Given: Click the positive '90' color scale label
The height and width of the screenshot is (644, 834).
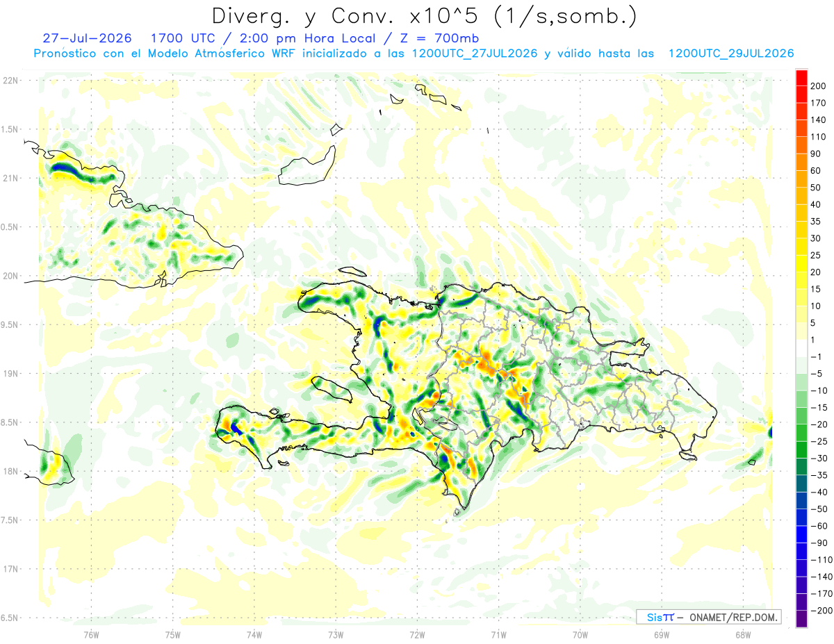Looking at the screenshot, I should (816, 154).
